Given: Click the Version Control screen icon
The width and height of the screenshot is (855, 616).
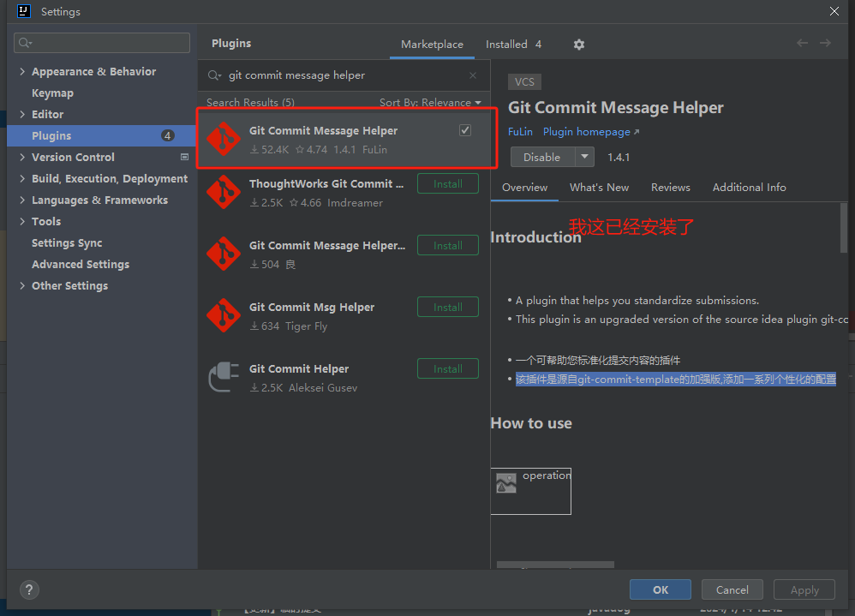Looking at the screenshot, I should click(x=184, y=157).
